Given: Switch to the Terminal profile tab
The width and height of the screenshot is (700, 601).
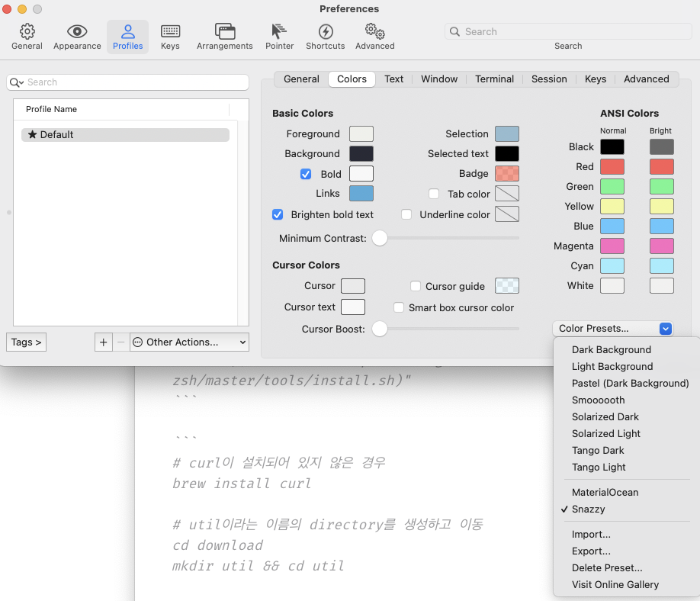Looking at the screenshot, I should [x=494, y=79].
